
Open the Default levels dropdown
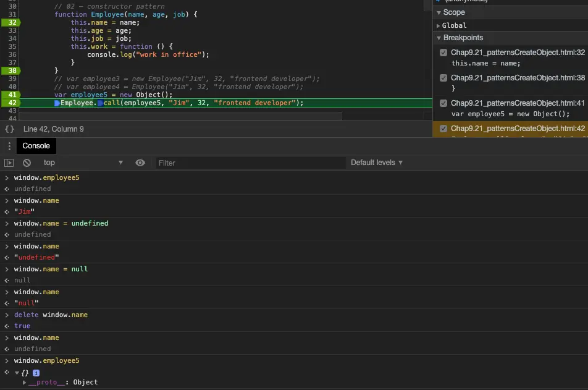[377, 163]
